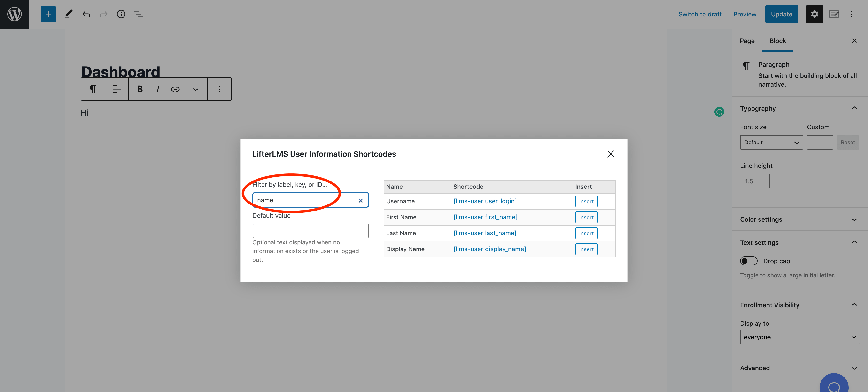Toggle the Drop cap switch
Viewport: 868px width, 392px height.
tap(748, 261)
